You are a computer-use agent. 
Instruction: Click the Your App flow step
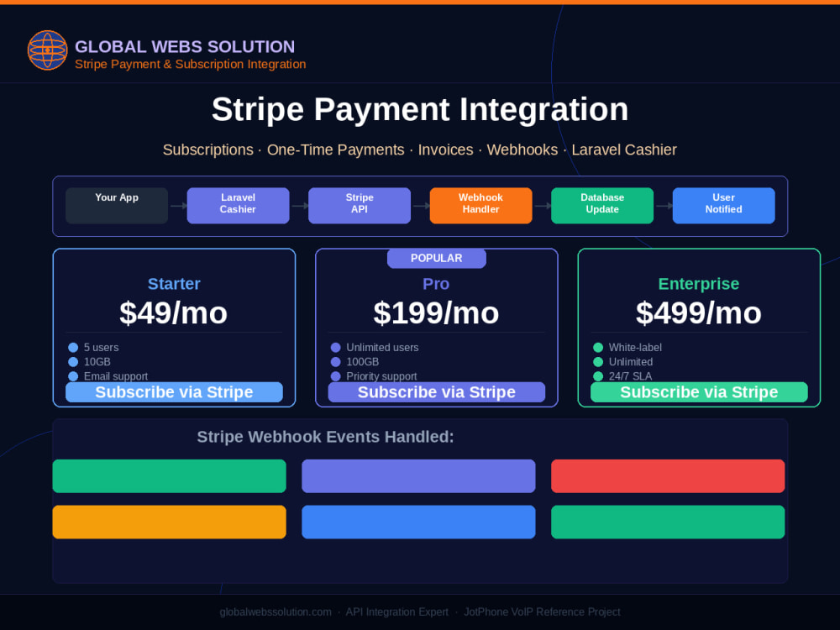tap(117, 206)
